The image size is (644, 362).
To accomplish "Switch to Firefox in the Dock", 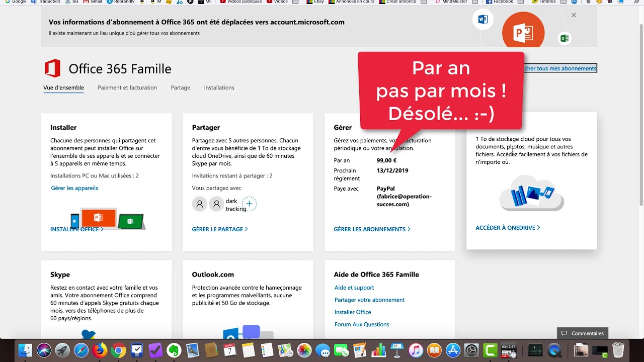I will coord(100,350).
